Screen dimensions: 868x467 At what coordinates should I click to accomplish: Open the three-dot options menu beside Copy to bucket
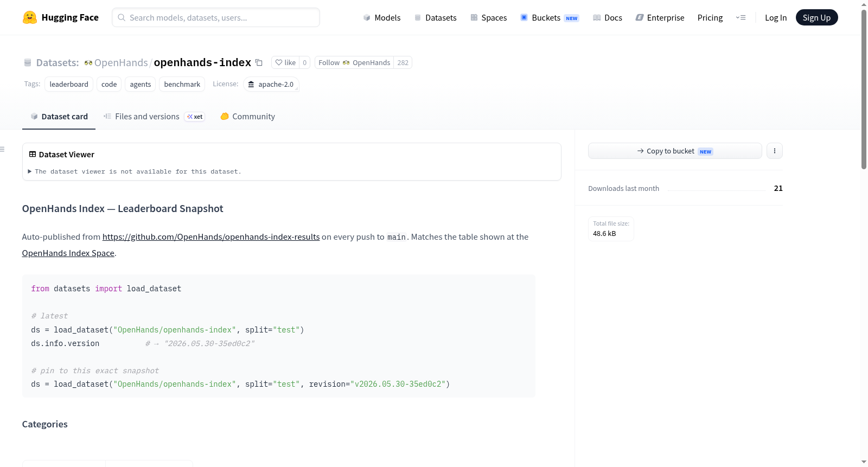click(x=775, y=151)
